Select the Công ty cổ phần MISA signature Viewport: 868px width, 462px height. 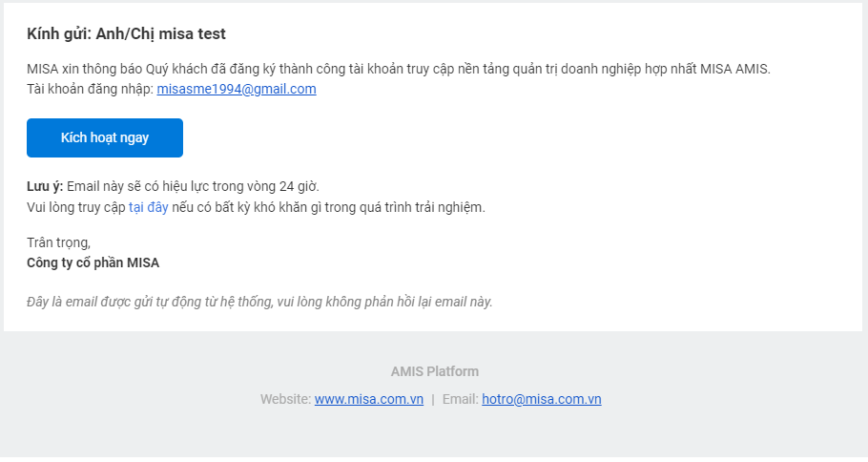(x=93, y=262)
